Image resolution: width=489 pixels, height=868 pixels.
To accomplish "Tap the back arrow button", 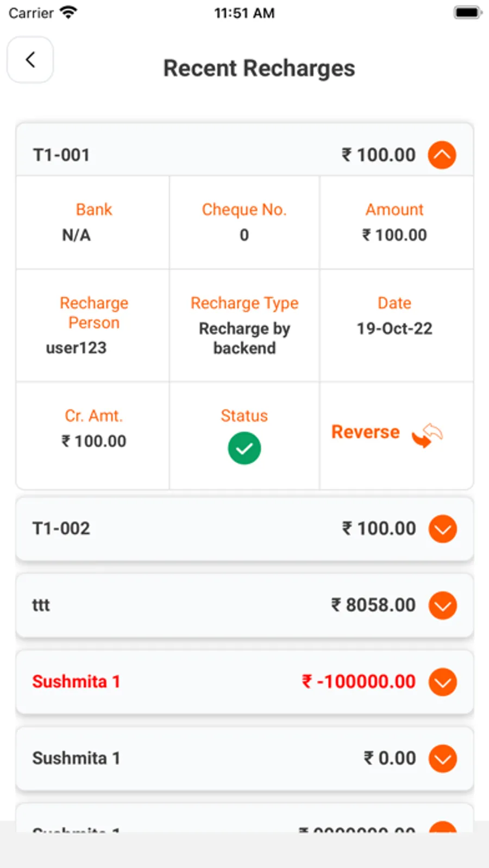I will tap(30, 60).
